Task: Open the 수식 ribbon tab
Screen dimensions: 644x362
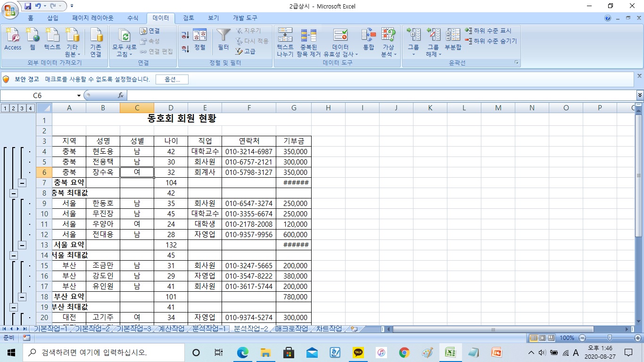Action: tap(133, 18)
